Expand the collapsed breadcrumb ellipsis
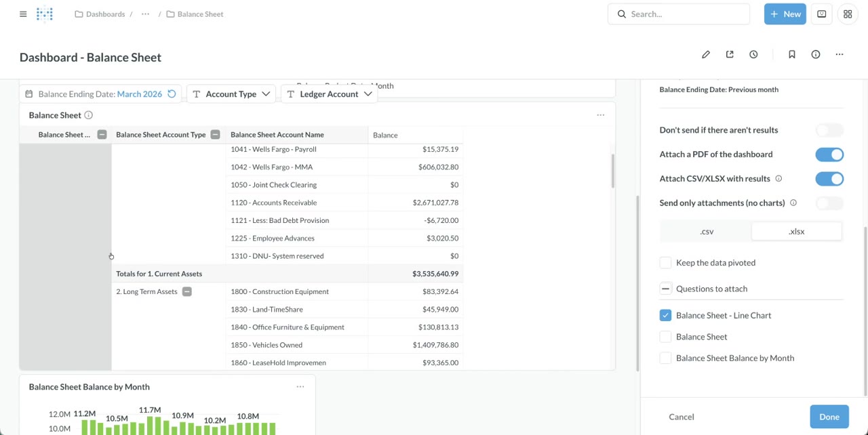The height and width of the screenshot is (435, 868). [145, 14]
